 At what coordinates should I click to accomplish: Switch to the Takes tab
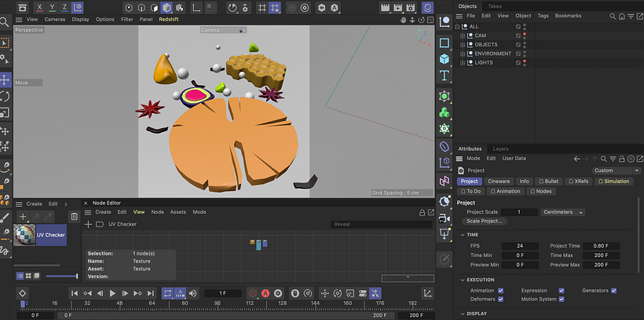point(495,6)
